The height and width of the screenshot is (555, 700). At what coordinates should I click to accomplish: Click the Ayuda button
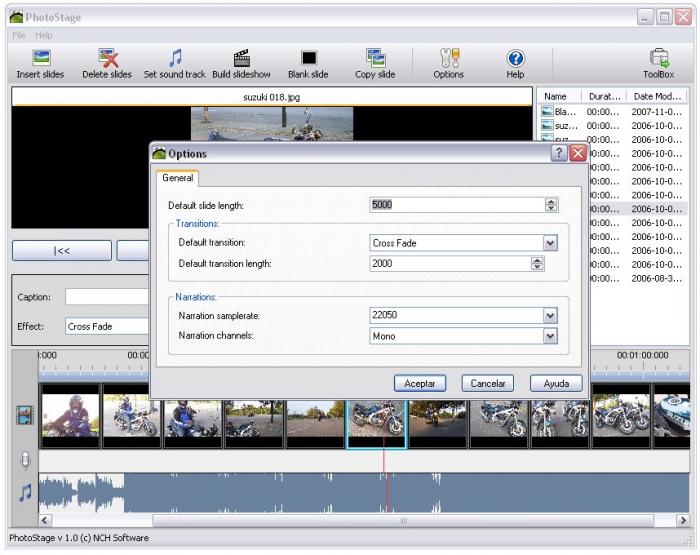(556, 384)
